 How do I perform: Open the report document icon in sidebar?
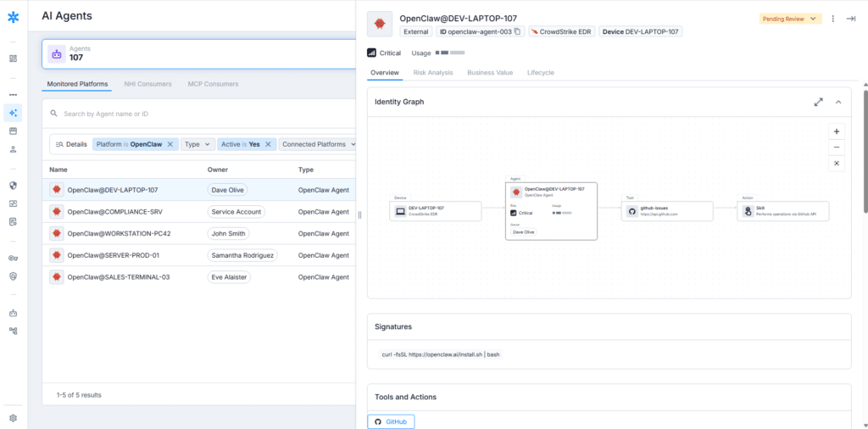[x=14, y=221]
